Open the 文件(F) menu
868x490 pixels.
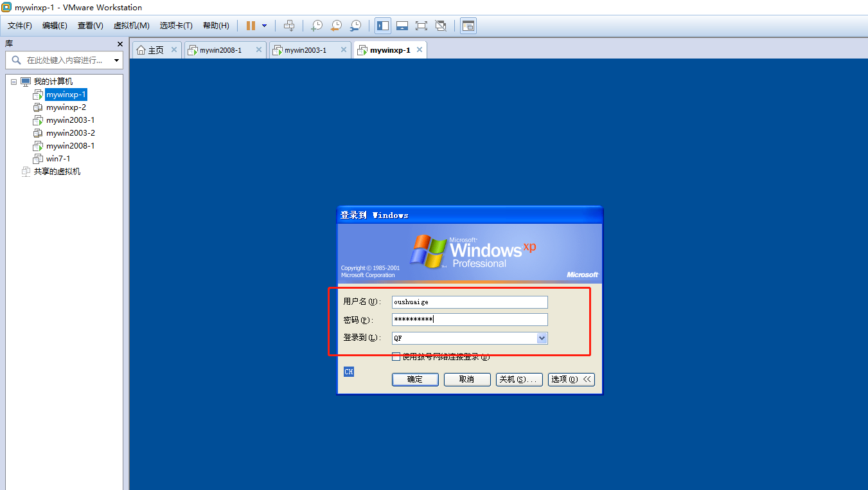pos(20,26)
